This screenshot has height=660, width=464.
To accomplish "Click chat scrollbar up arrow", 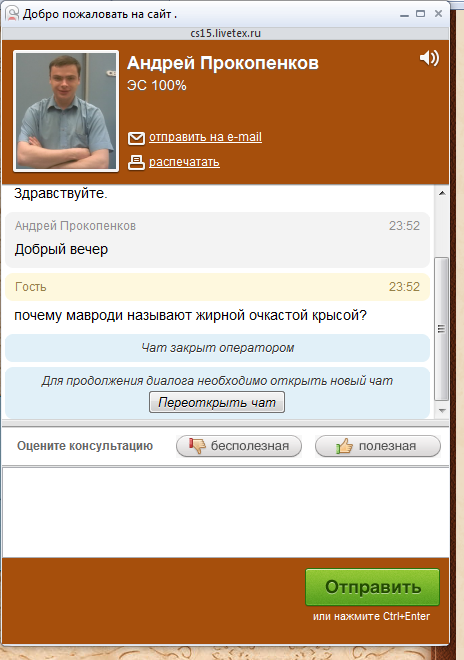I will pyautogui.click(x=442, y=193).
